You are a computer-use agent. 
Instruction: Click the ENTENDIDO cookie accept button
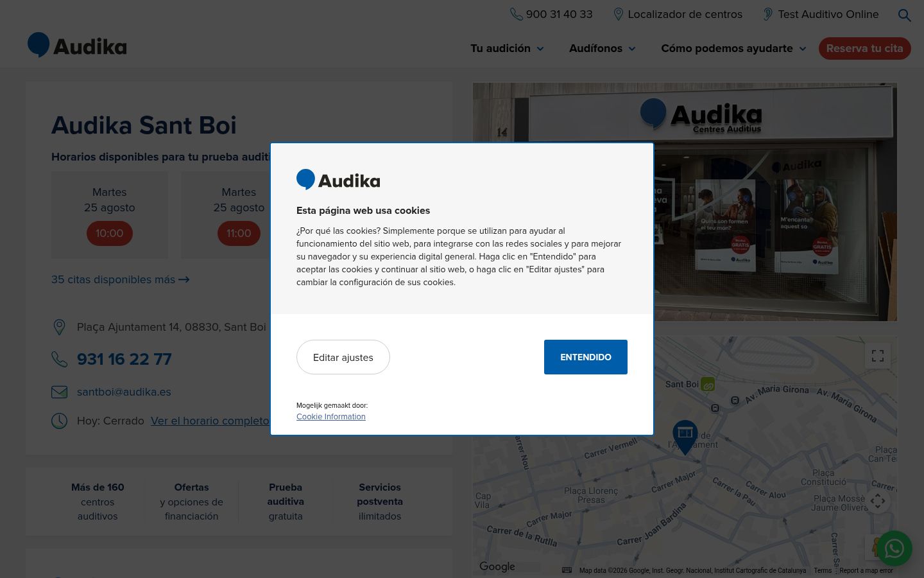(x=585, y=357)
